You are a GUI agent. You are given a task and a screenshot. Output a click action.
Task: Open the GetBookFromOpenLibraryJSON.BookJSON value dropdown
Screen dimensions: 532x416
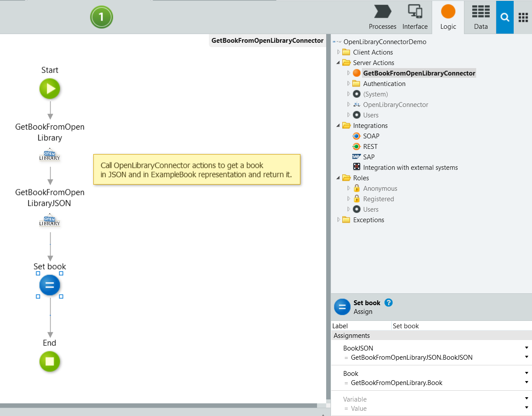(x=527, y=357)
